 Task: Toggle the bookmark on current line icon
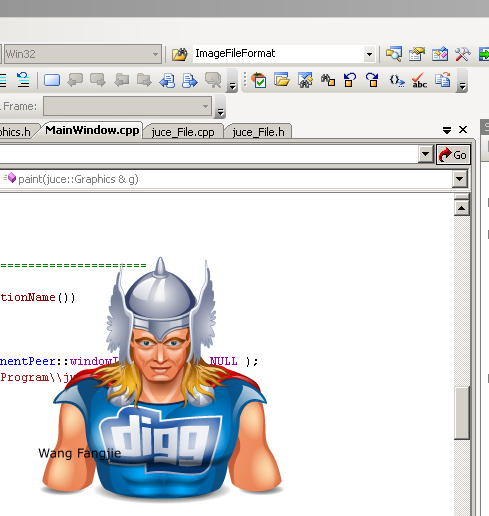52,80
